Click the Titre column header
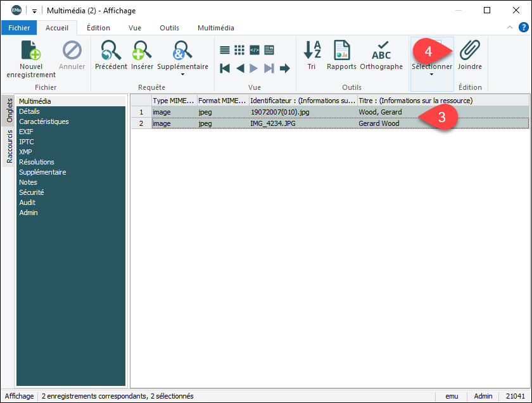 tap(415, 101)
